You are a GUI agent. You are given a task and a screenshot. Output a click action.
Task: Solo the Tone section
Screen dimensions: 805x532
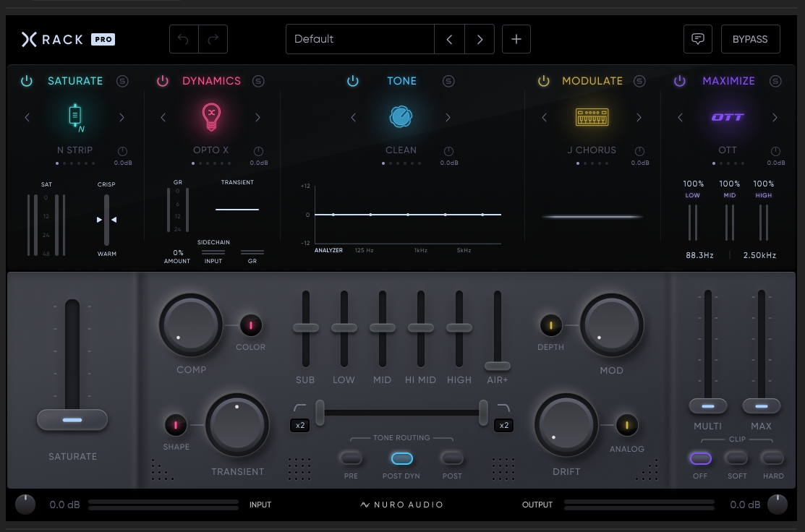click(x=448, y=81)
